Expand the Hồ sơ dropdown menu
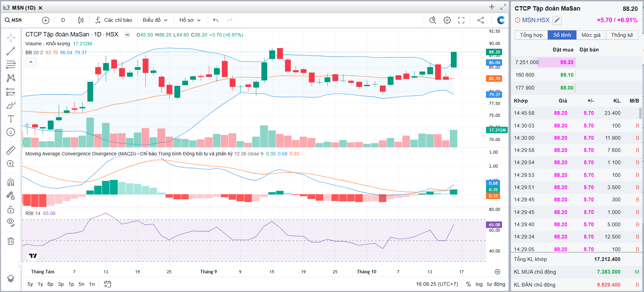Viewport: 644px width, 292px height. tap(190, 20)
